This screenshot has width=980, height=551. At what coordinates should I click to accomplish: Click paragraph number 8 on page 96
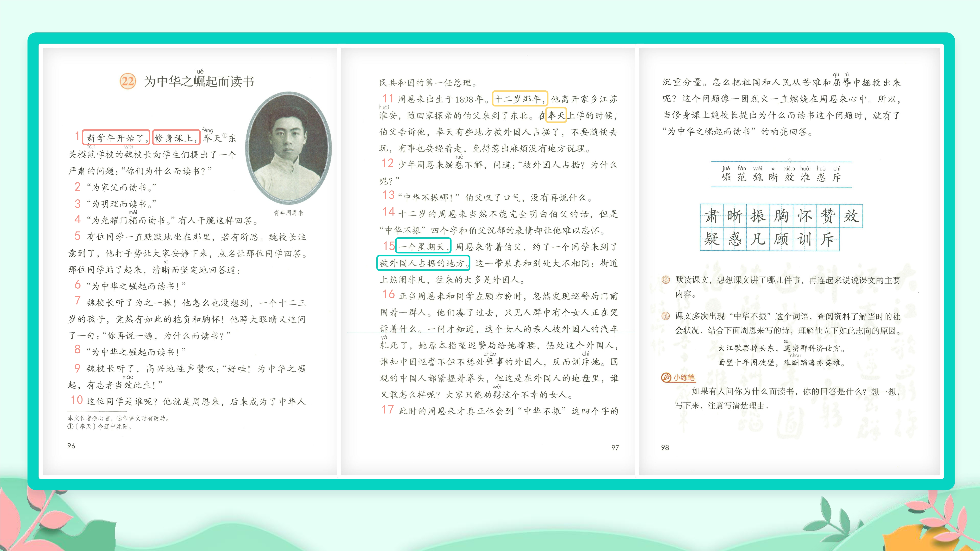click(x=78, y=350)
